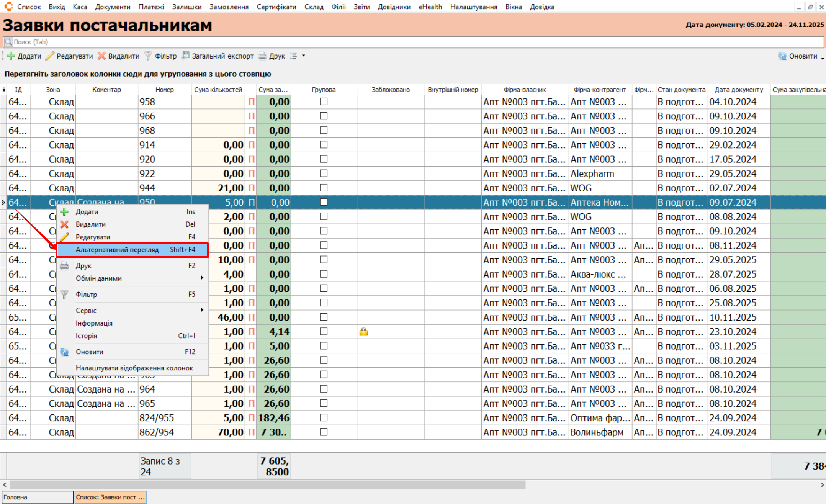Toggle Групова checkbox for request 862/954
This screenshot has width=826, height=504.
tap(324, 432)
